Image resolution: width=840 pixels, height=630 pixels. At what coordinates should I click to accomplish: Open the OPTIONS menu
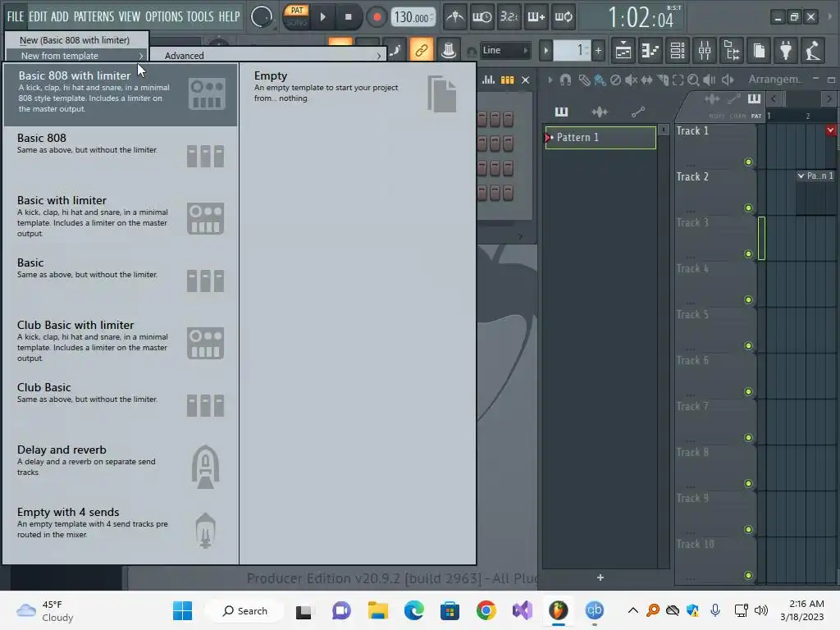(x=164, y=16)
